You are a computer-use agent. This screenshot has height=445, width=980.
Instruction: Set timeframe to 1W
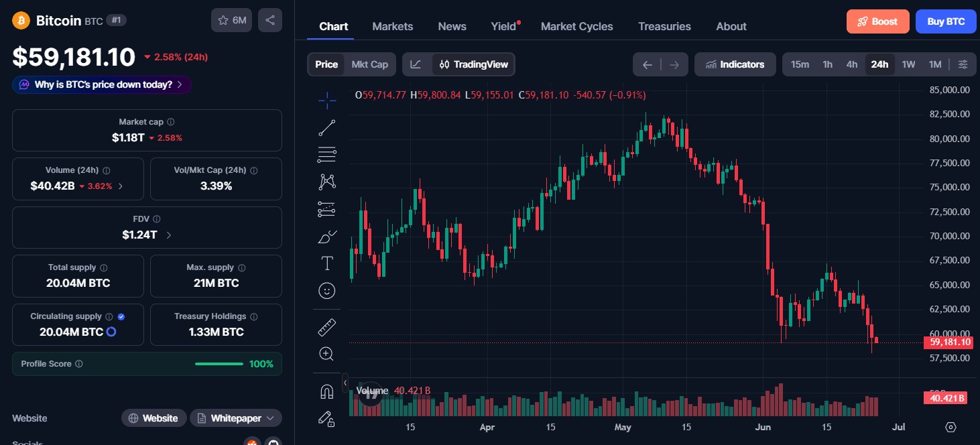(x=908, y=64)
